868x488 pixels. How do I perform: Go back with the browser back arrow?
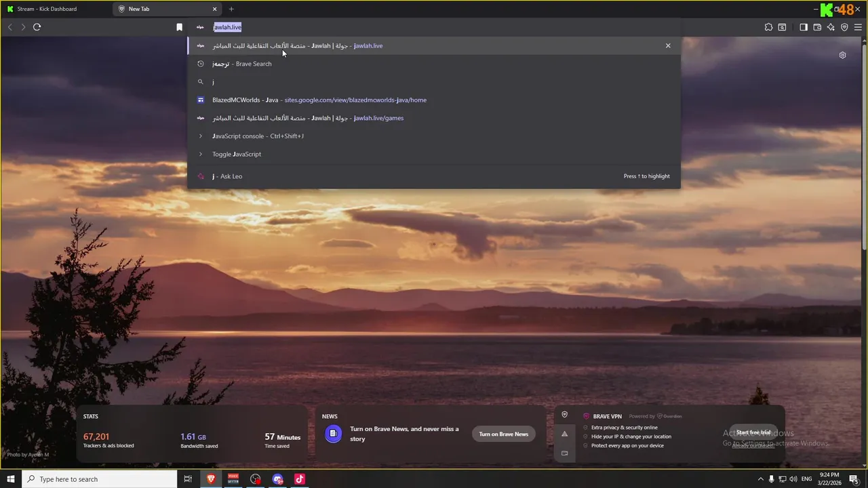9,27
